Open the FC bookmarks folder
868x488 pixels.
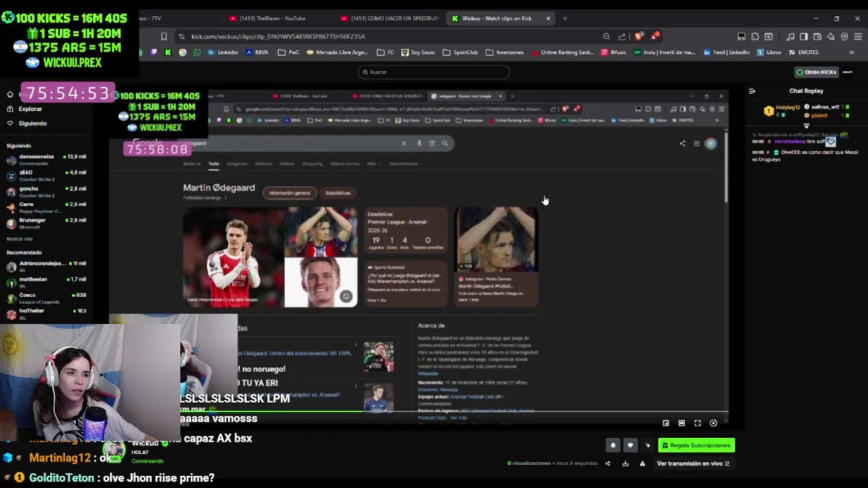tap(386, 52)
